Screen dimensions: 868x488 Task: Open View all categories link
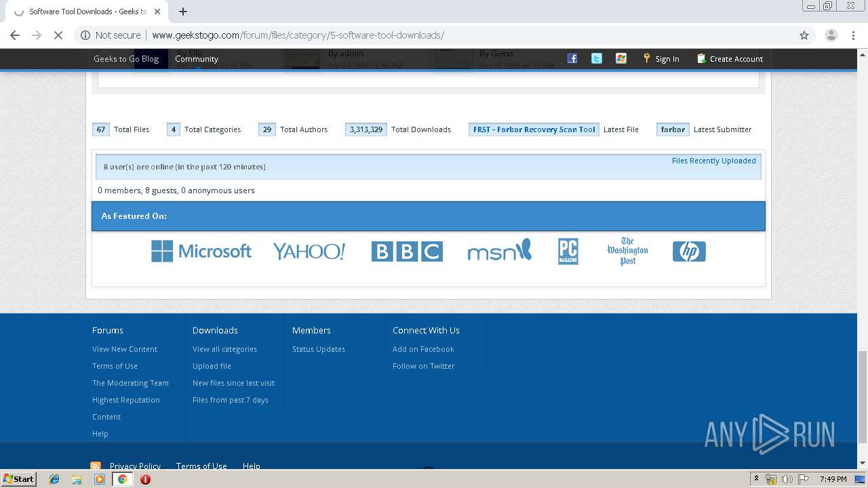(224, 349)
